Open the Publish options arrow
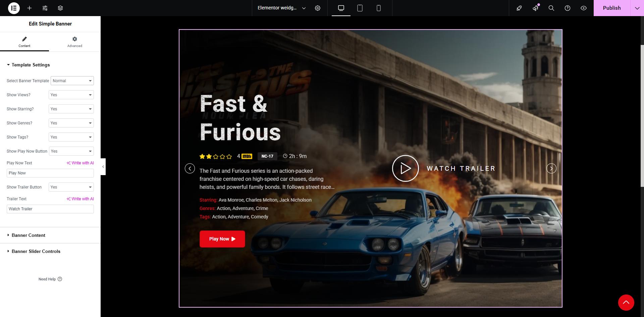Screen dimensions: 644x317 pos(637,8)
